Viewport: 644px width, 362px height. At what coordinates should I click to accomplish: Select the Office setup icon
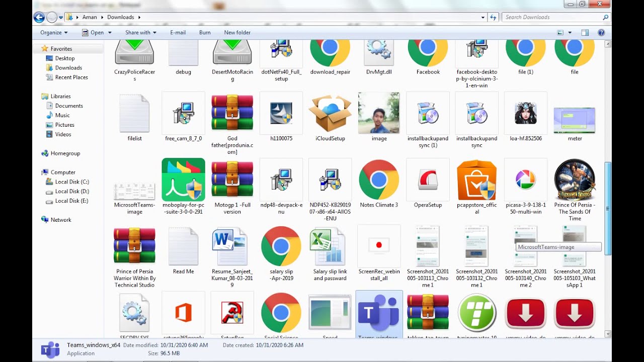(183, 313)
